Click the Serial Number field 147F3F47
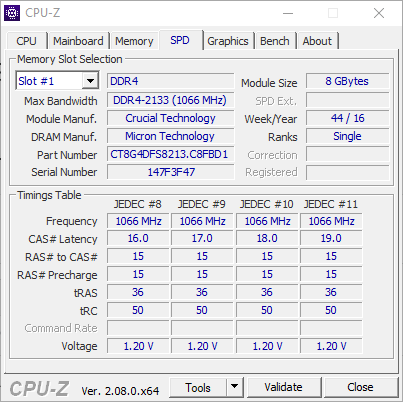Viewport: 403px width, 402px height. coord(170,172)
